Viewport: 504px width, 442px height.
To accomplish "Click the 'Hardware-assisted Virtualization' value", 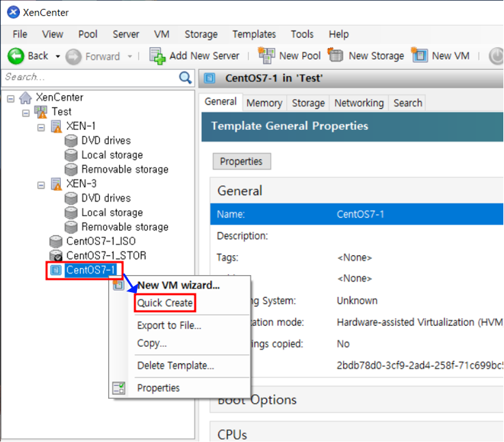I will click(420, 322).
